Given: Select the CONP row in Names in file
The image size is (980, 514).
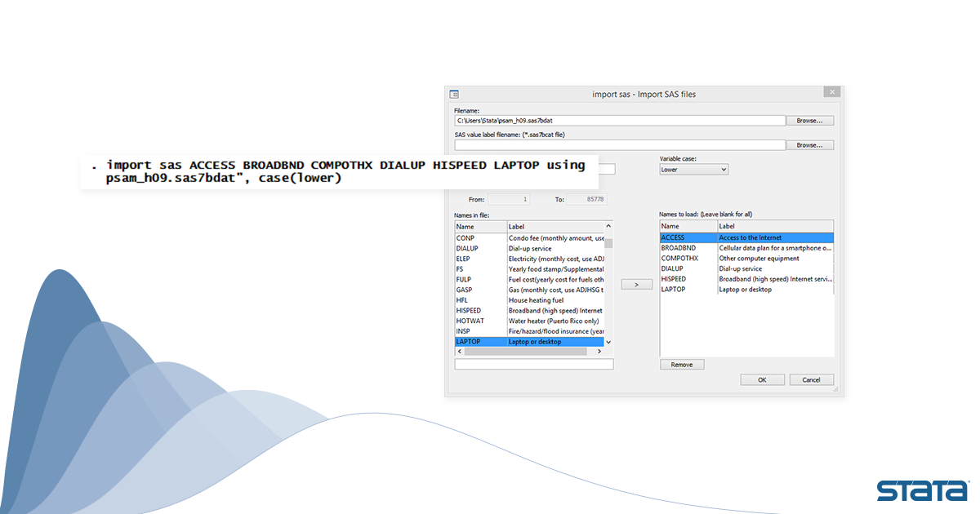Looking at the screenshot, I should (x=529, y=237).
